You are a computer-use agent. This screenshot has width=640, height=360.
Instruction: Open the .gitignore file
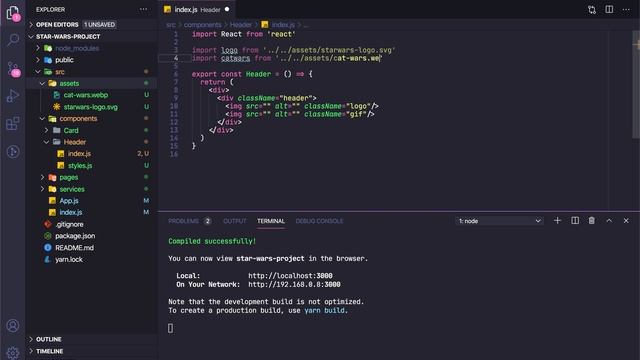point(69,224)
